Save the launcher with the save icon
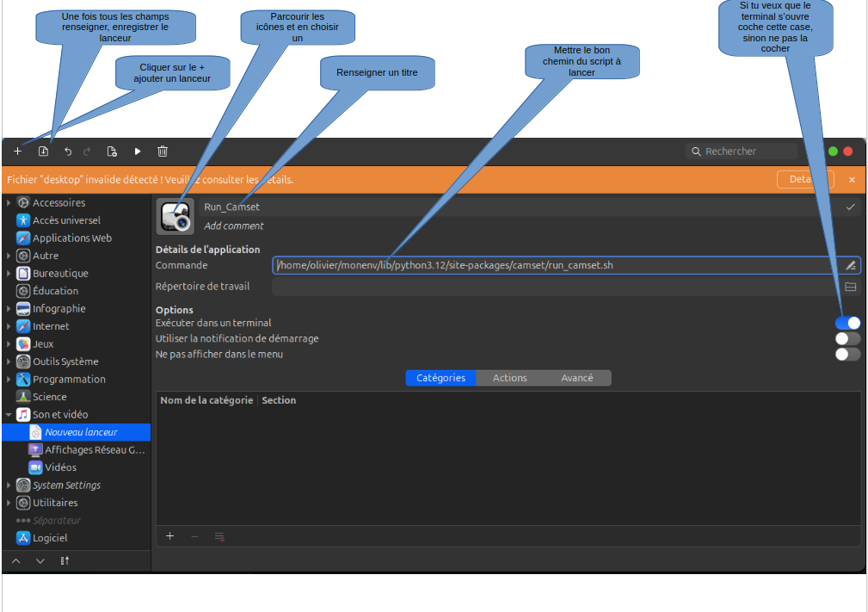This screenshot has height=612, width=868. click(x=43, y=151)
